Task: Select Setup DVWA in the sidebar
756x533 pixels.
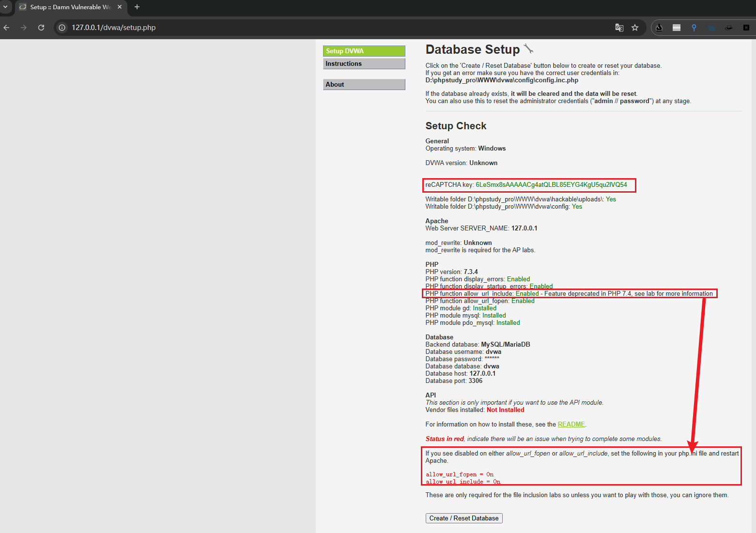Action: [364, 51]
